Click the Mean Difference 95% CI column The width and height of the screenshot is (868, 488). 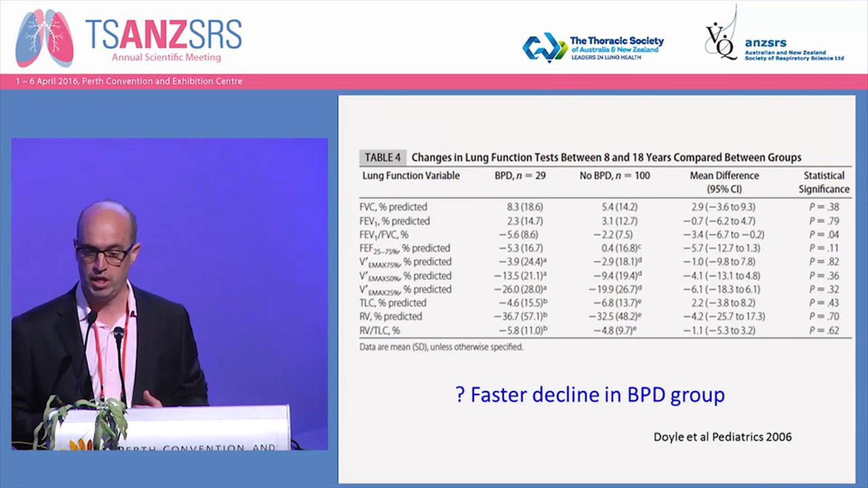pyautogui.click(x=724, y=182)
